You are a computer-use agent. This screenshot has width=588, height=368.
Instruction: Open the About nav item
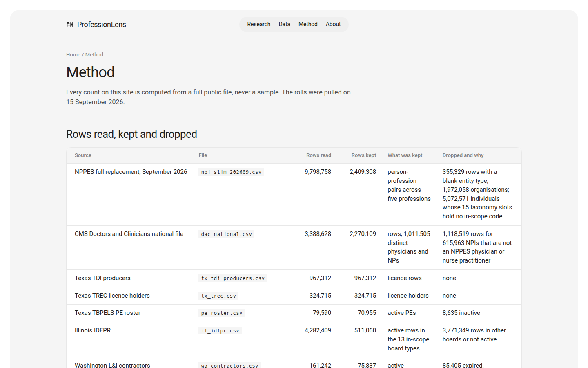333,24
